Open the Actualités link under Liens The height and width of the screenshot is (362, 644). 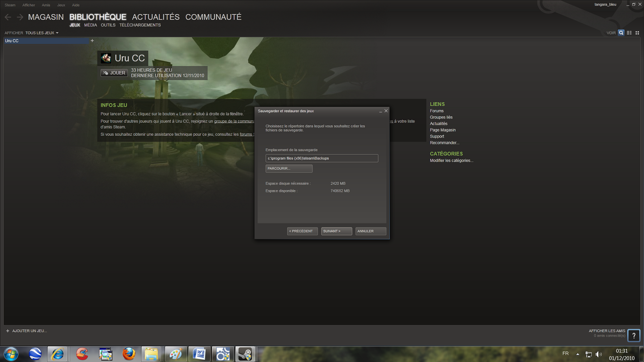point(438,124)
